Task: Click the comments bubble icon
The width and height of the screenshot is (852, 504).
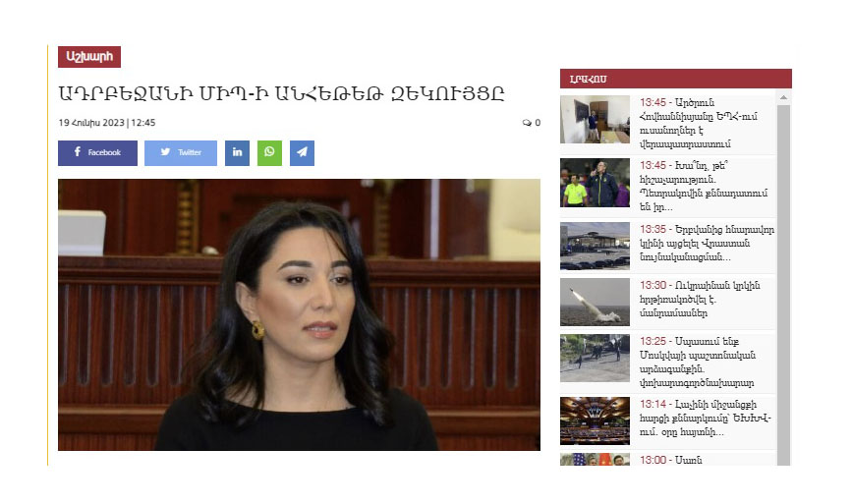Action: tap(527, 123)
